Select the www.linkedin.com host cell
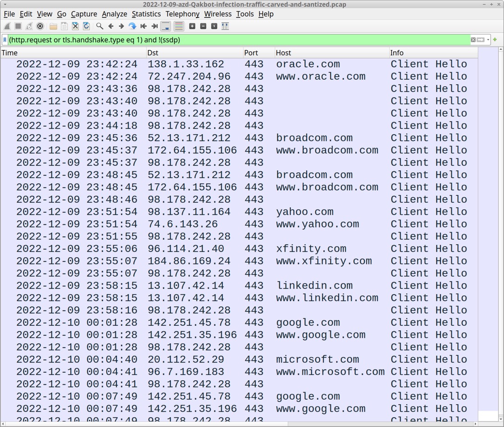 [327, 298]
